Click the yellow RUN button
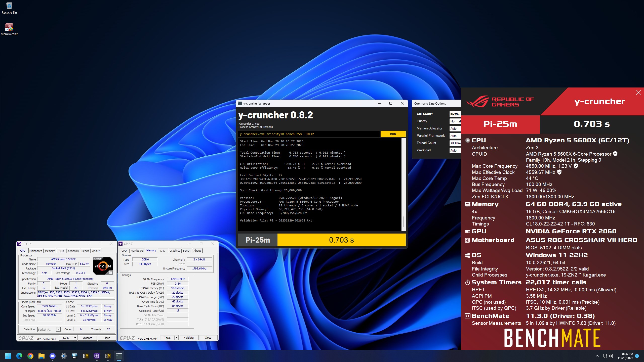This screenshot has width=644, height=362. point(393,134)
